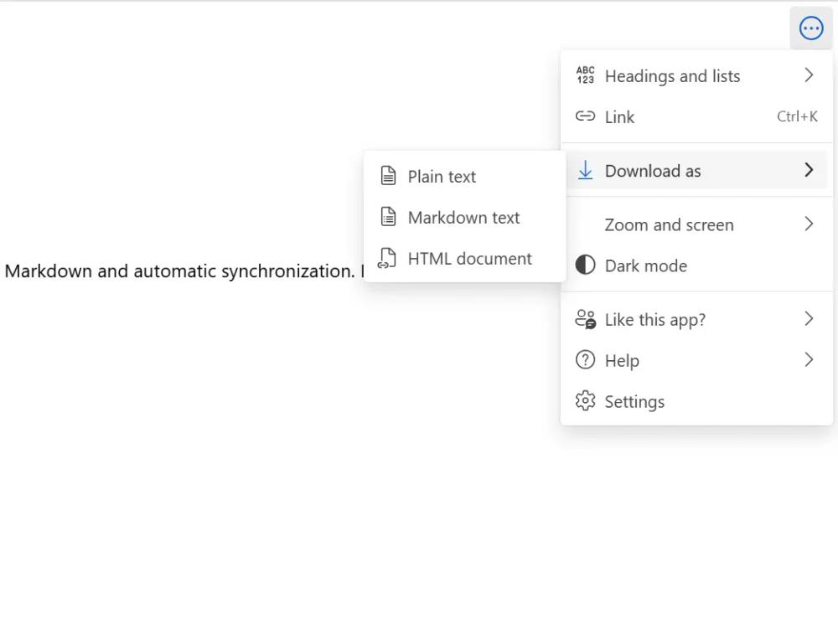Expand the Like this app chevron
The width and height of the screenshot is (838, 644).
pos(809,319)
